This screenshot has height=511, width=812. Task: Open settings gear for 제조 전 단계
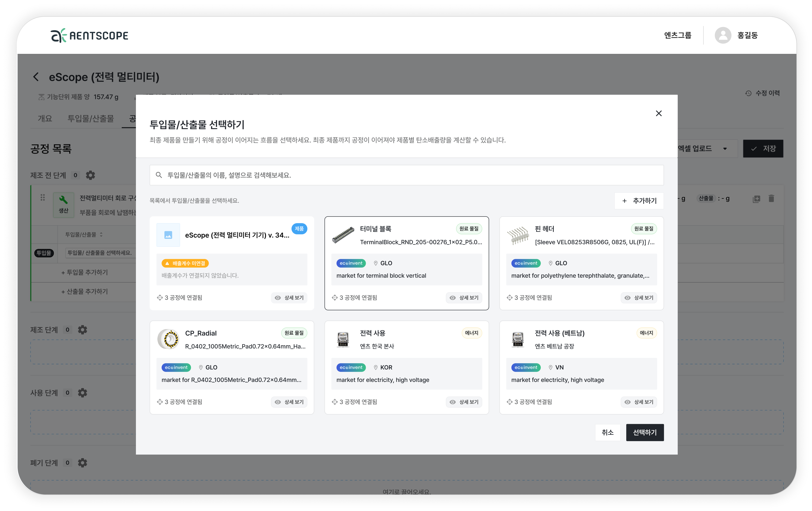pos(90,175)
